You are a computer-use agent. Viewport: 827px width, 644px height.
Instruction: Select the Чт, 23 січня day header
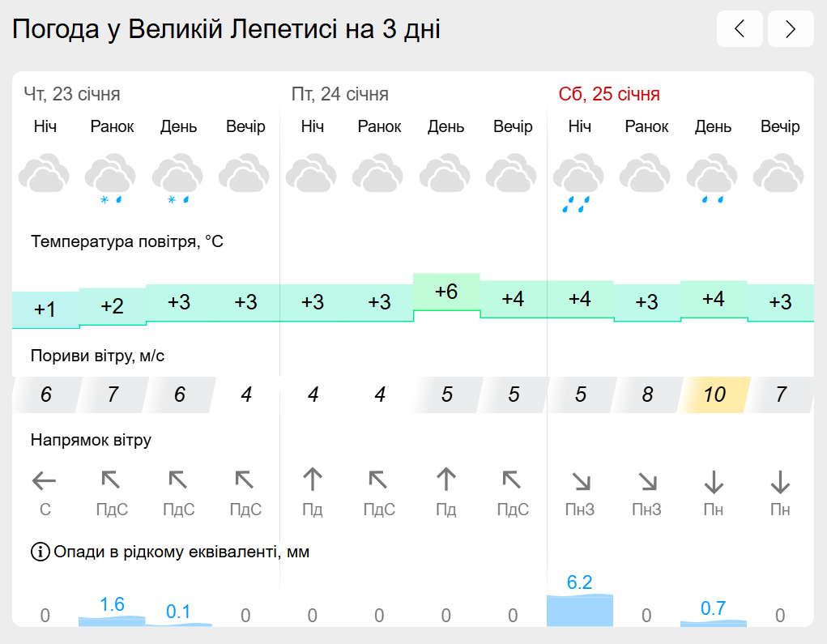point(72,94)
